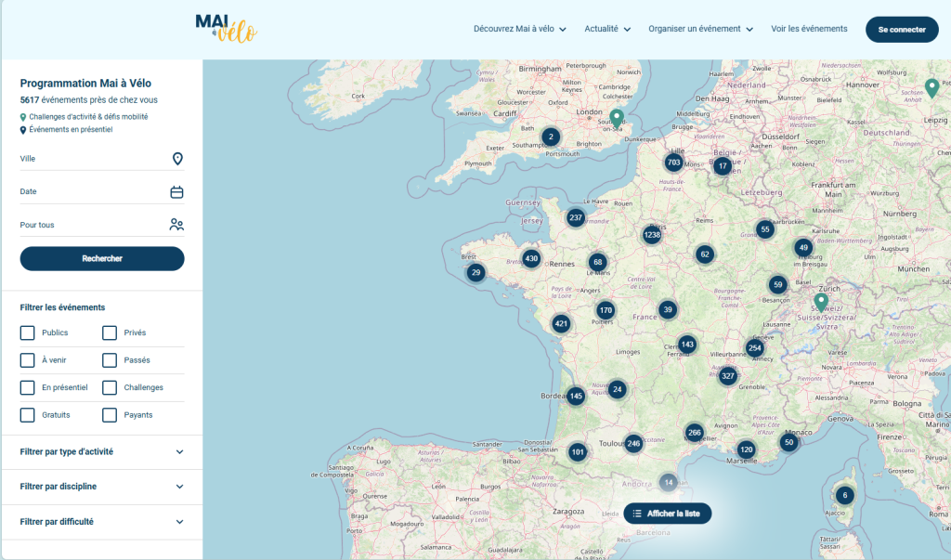The height and width of the screenshot is (560, 951).
Task: Select the green challenge pin near London
Action: [617, 118]
